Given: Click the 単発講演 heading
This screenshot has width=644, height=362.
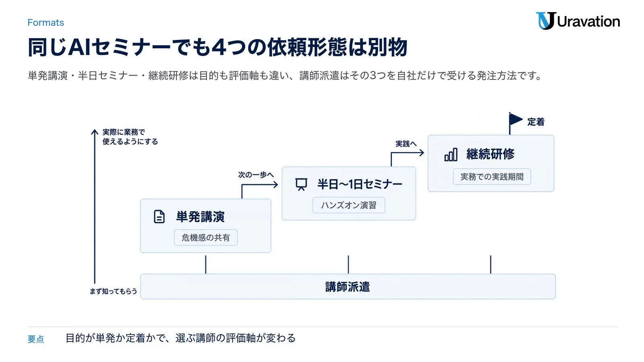Looking at the screenshot, I should click(x=200, y=217).
